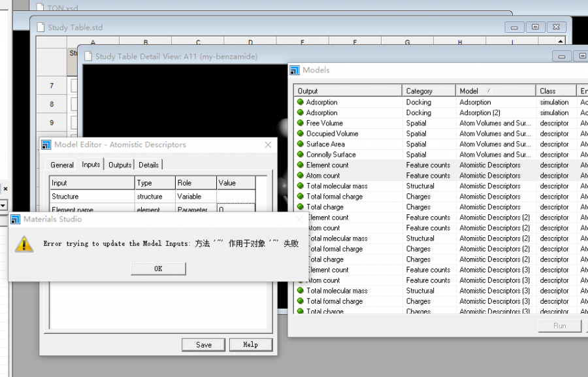Click the Model Editor title bar icon

pos(46,145)
